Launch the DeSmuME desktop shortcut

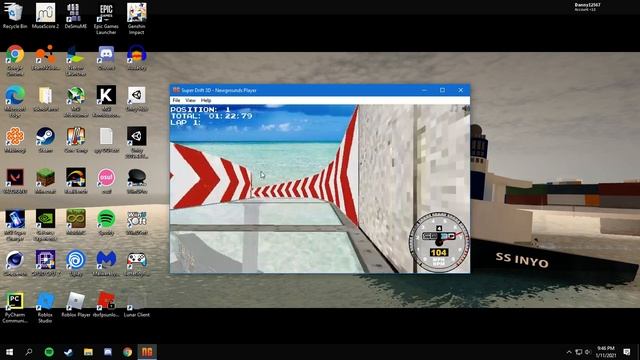[76, 16]
